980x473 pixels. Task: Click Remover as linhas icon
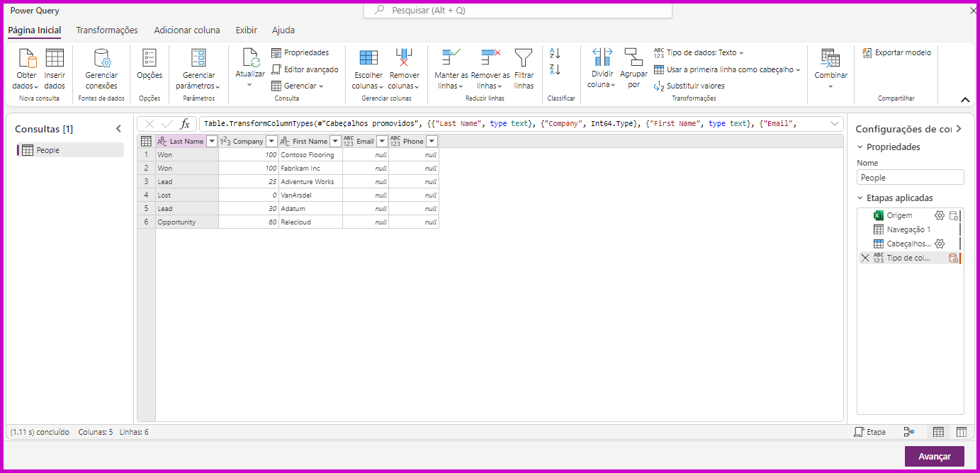(490, 58)
